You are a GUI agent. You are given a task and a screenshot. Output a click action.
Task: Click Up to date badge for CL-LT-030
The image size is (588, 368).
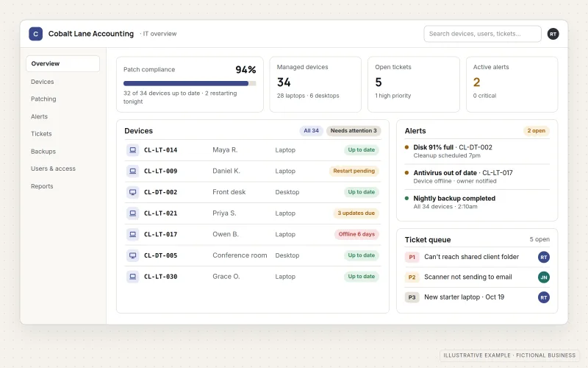click(362, 277)
